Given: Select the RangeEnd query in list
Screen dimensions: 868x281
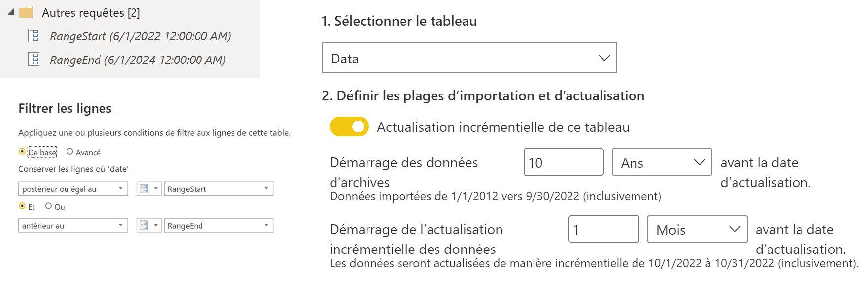Looking at the screenshot, I should pos(137,60).
